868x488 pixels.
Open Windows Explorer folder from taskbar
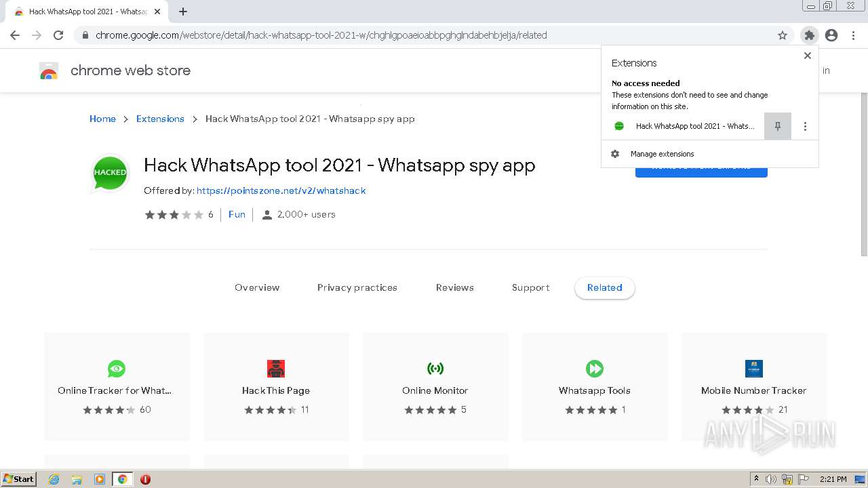pyautogui.click(x=77, y=479)
